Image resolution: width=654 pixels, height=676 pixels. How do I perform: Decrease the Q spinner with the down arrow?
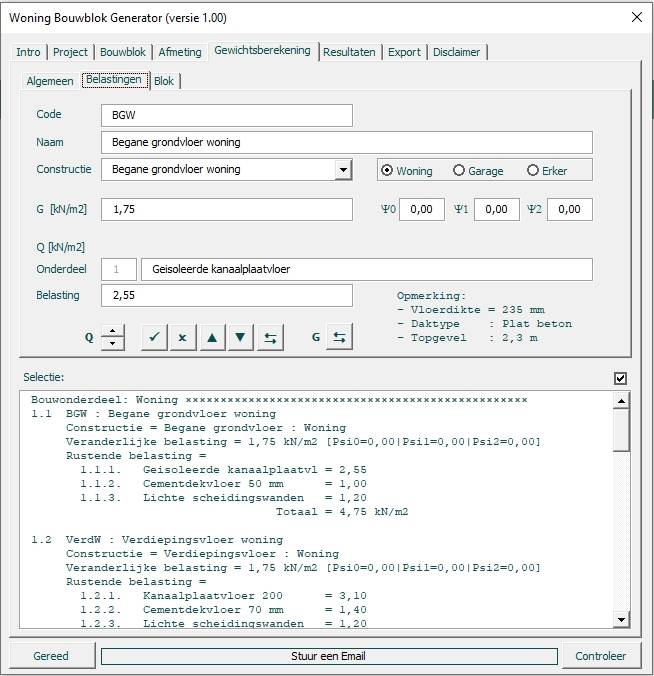(113, 344)
